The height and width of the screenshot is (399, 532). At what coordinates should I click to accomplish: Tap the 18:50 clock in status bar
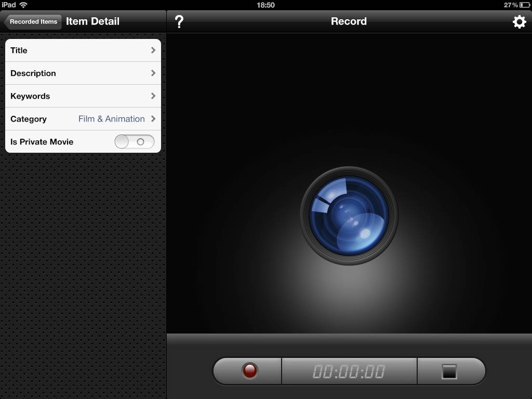coord(265,5)
